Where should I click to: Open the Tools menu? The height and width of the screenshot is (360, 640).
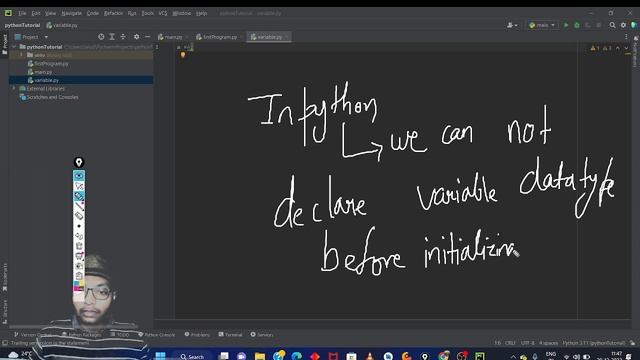(x=147, y=13)
